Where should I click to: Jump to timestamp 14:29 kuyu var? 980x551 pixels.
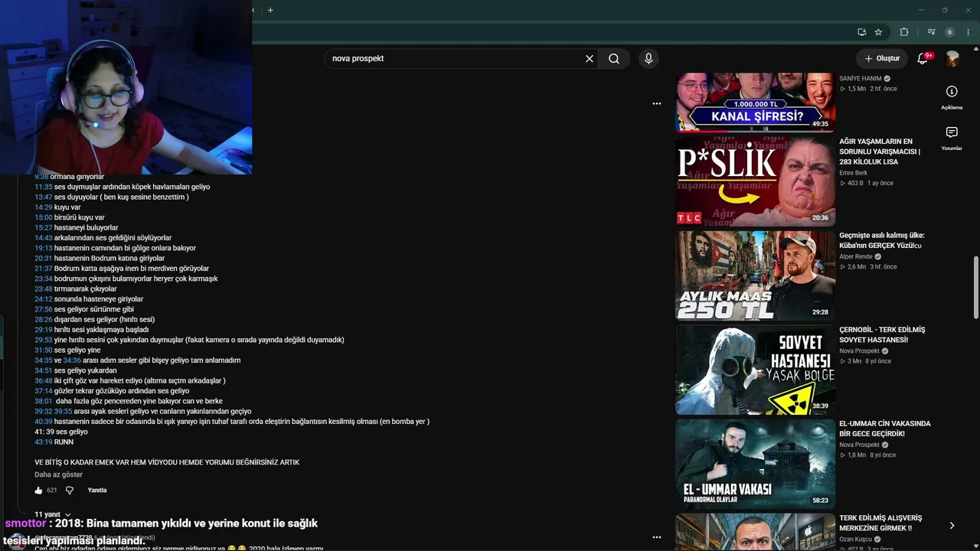(x=43, y=207)
